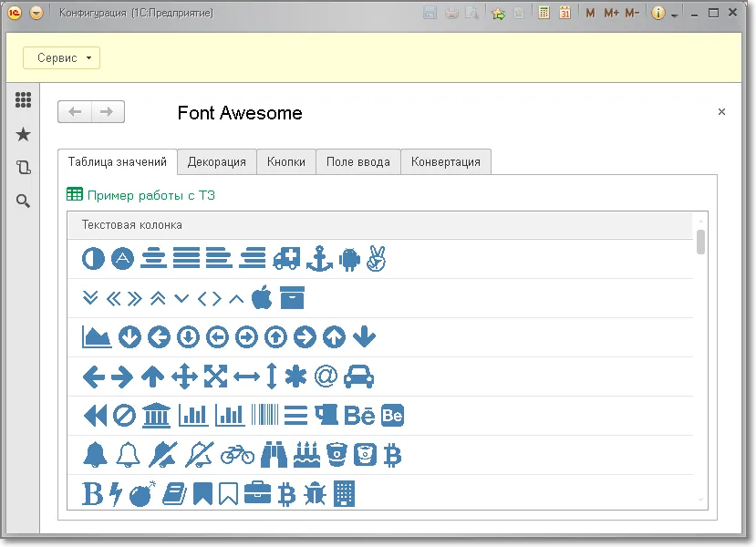Select the peace hand icon
The image size is (756, 547).
(x=376, y=259)
